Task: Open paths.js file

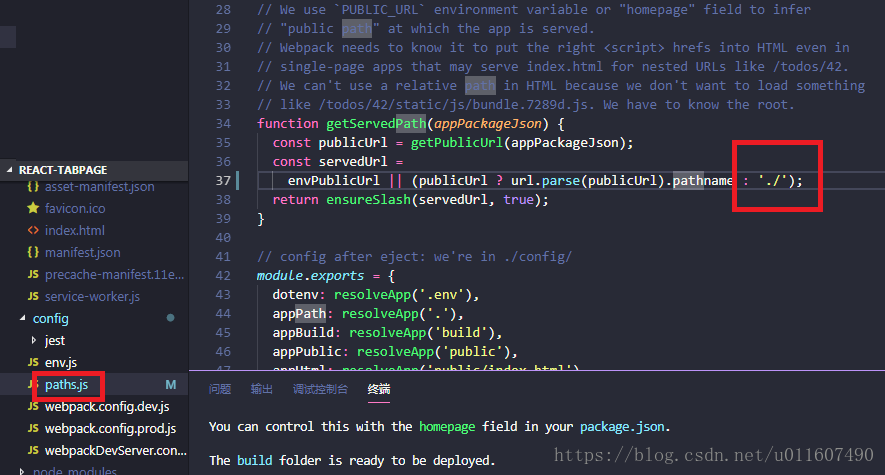Action: tap(67, 385)
